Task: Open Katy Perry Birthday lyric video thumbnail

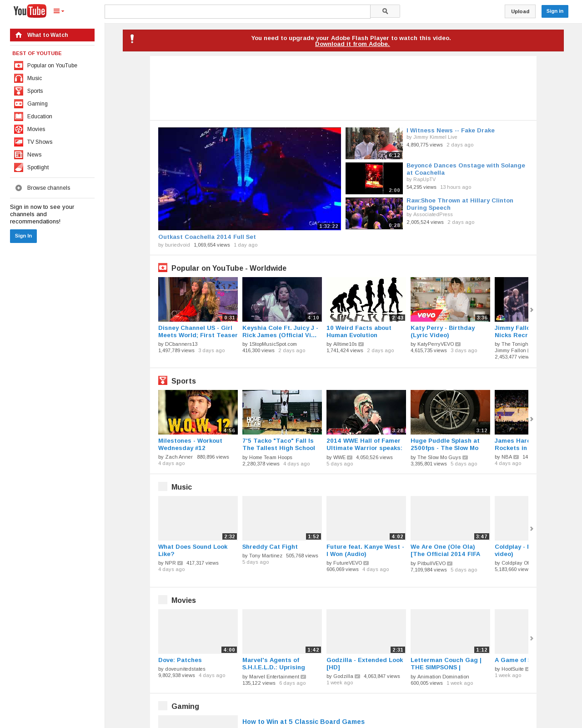Action: [x=450, y=299]
